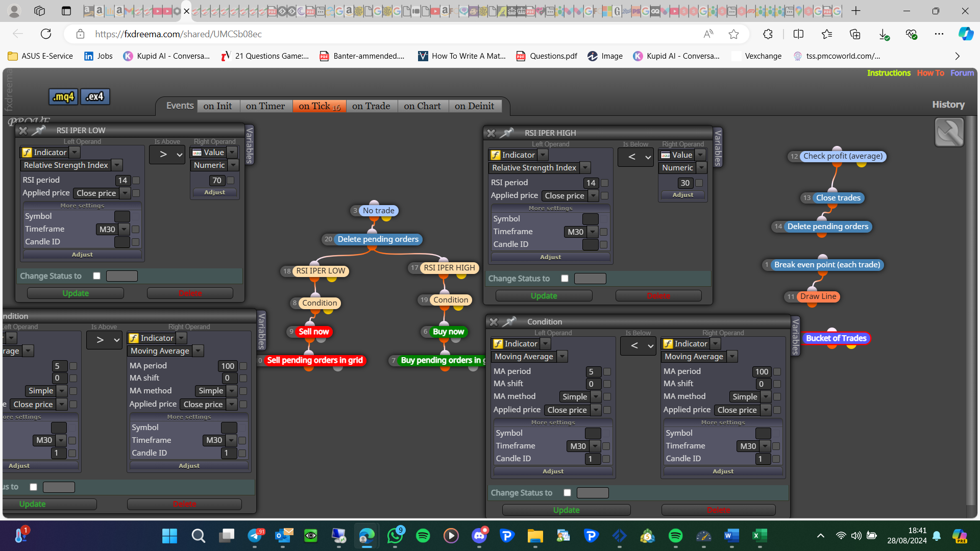
Task: Close the RSI IPER LOW panel
Action: 23,131
